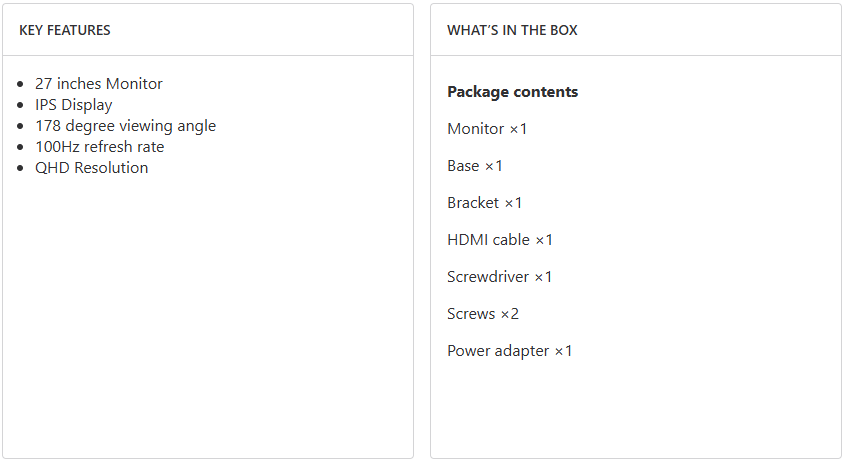Click the bold "Package contents" label
The image size is (850, 462).
(x=512, y=92)
